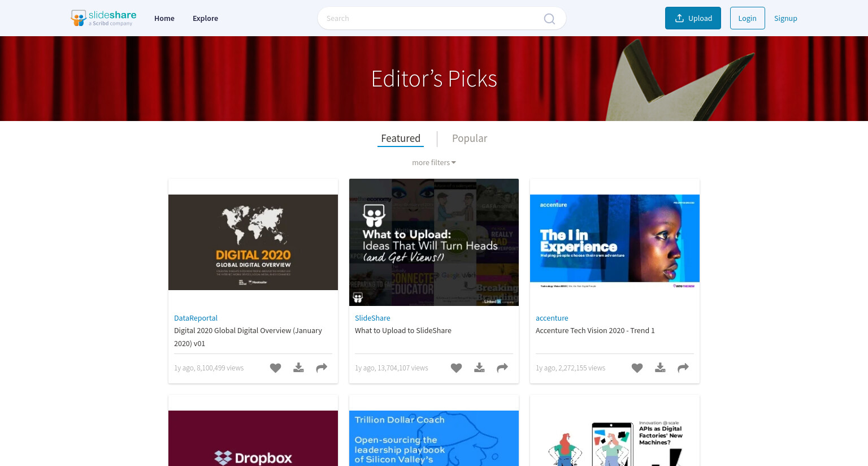868x466 pixels.
Task: Open the Signup link
Action: pyautogui.click(x=785, y=18)
